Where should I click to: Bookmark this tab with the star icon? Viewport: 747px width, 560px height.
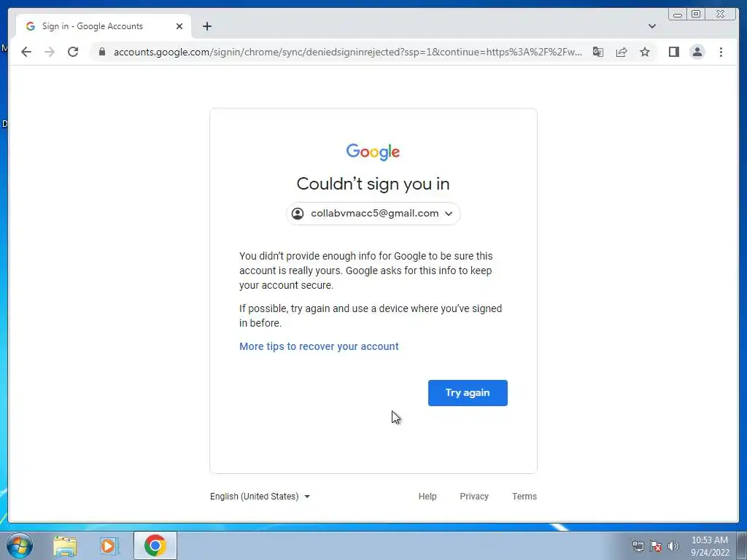click(x=645, y=52)
